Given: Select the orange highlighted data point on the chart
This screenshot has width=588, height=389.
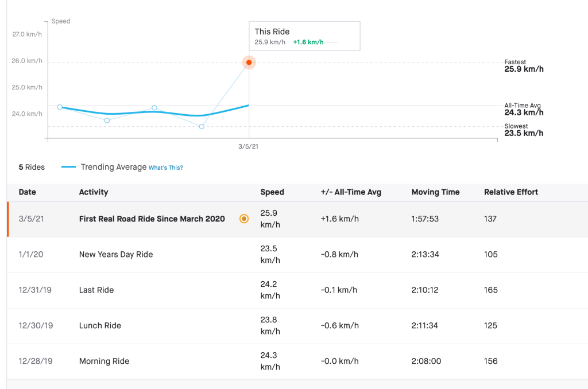Looking at the screenshot, I should 249,62.
